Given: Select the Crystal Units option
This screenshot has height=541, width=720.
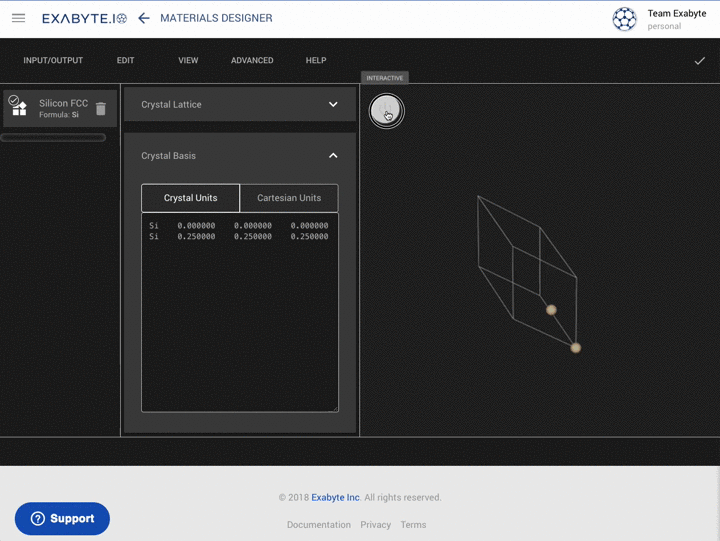Looking at the screenshot, I should point(190,198).
